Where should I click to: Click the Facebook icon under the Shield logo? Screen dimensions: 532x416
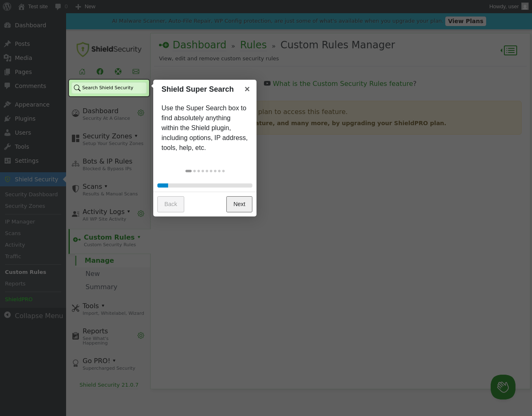click(100, 71)
